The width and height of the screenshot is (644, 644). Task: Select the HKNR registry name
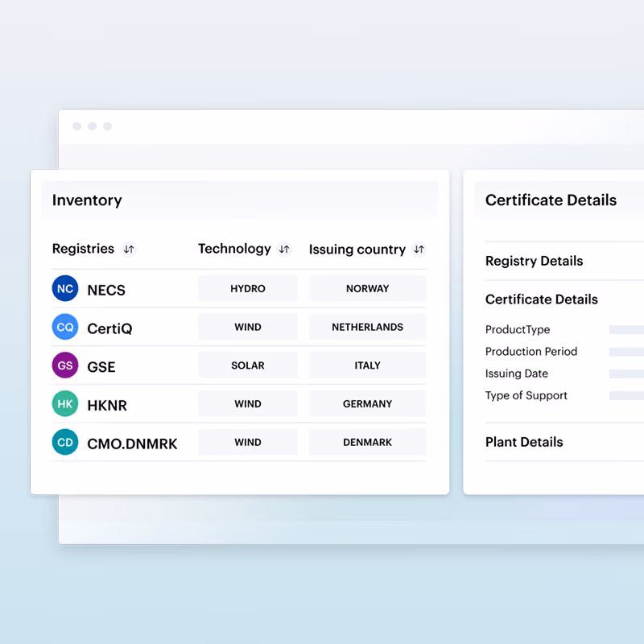click(107, 406)
